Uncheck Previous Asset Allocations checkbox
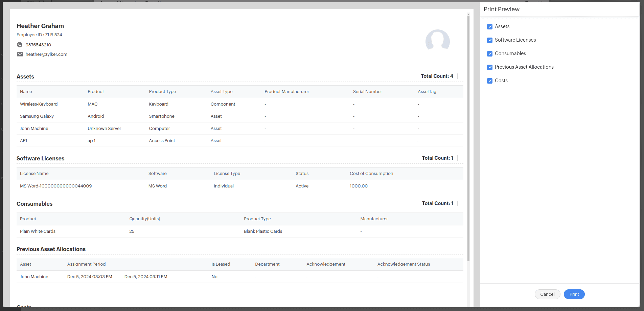644x311 pixels. [x=489, y=67]
